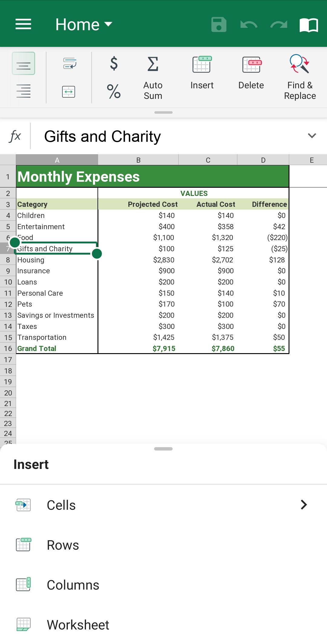Tap the Undo arrow icon
The image size is (327, 644).
[x=249, y=24]
